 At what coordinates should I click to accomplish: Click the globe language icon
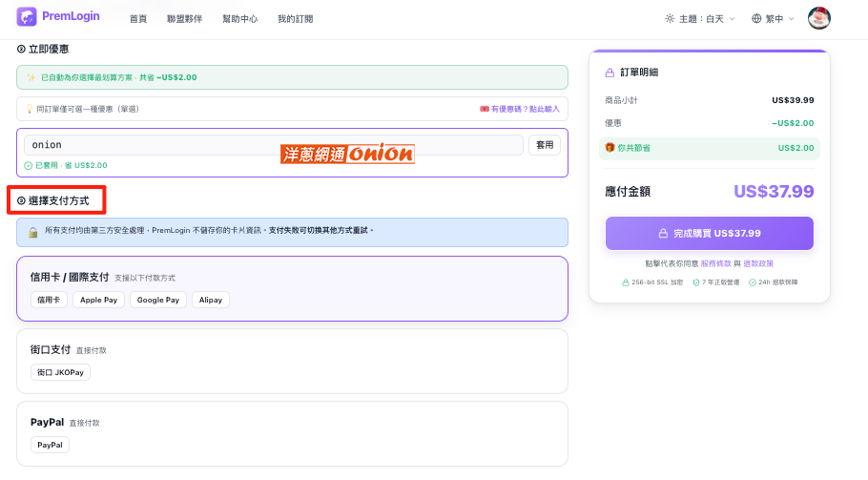(x=756, y=19)
